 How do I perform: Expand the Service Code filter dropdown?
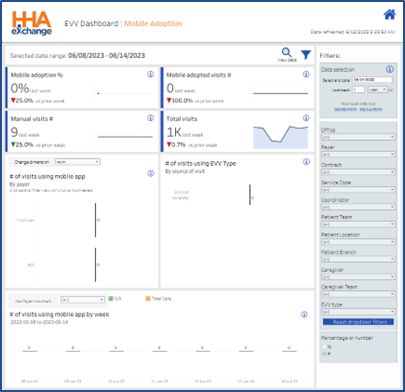(358, 190)
